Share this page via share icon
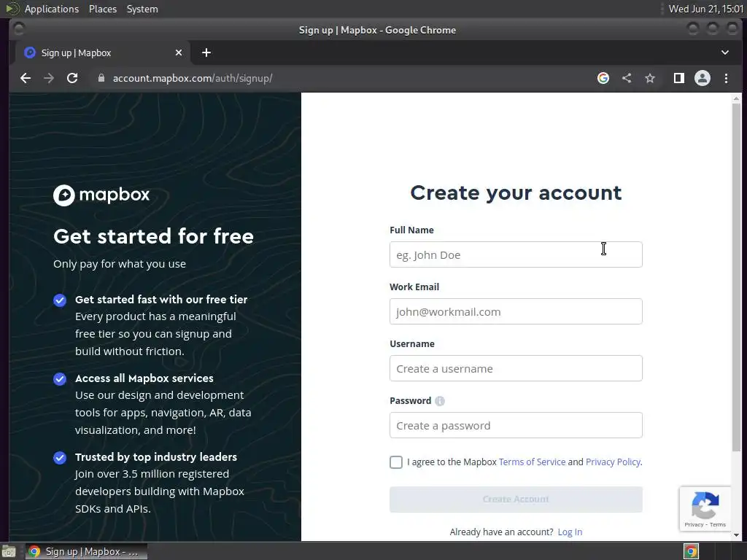 (x=627, y=78)
